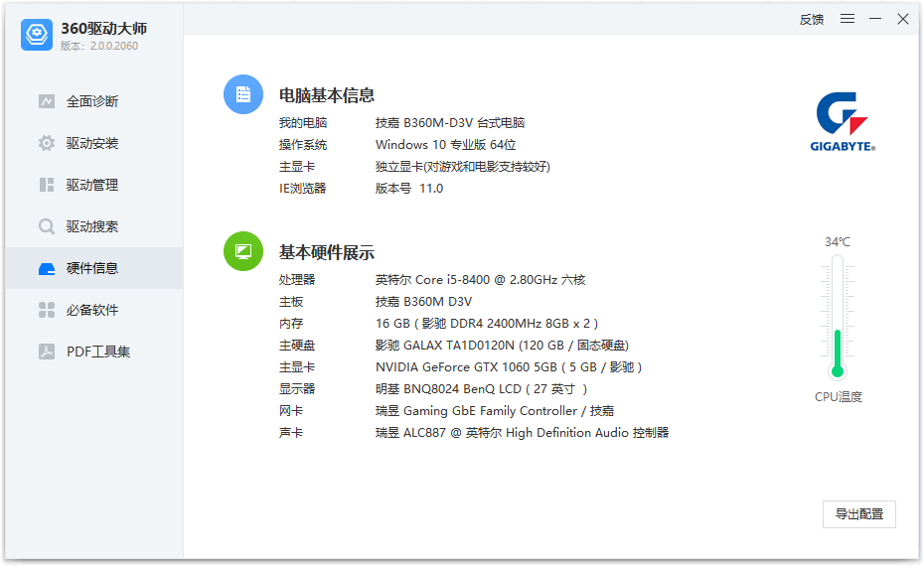Click the blue 电脑基本信息 document icon
The height and width of the screenshot is (566, 924).
243,94
